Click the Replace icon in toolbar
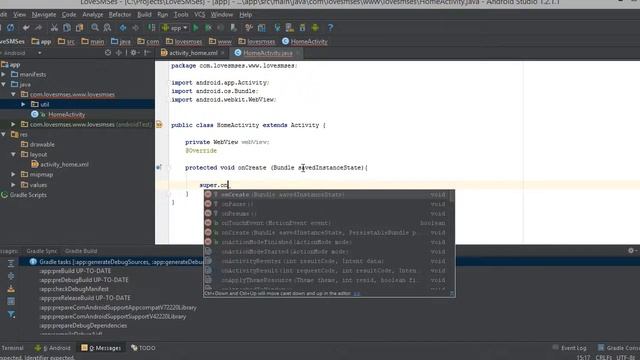640x360 pixels. pyautogui.click(x=107, y=28)
